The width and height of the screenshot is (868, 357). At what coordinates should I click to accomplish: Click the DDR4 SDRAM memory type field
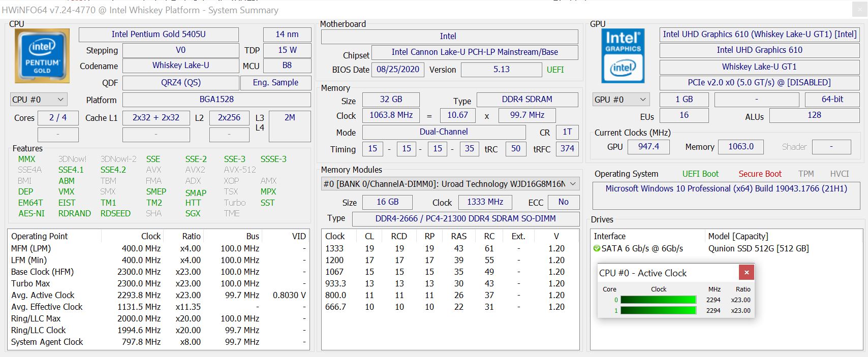pyautogui.click(x=527, y=99)
